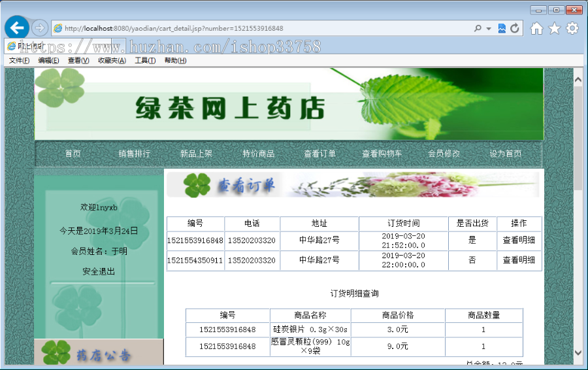This screenshot has height=370, width=588.
Task: Click phone cell 13520203320 in first order
Action: tap(252, 241)
